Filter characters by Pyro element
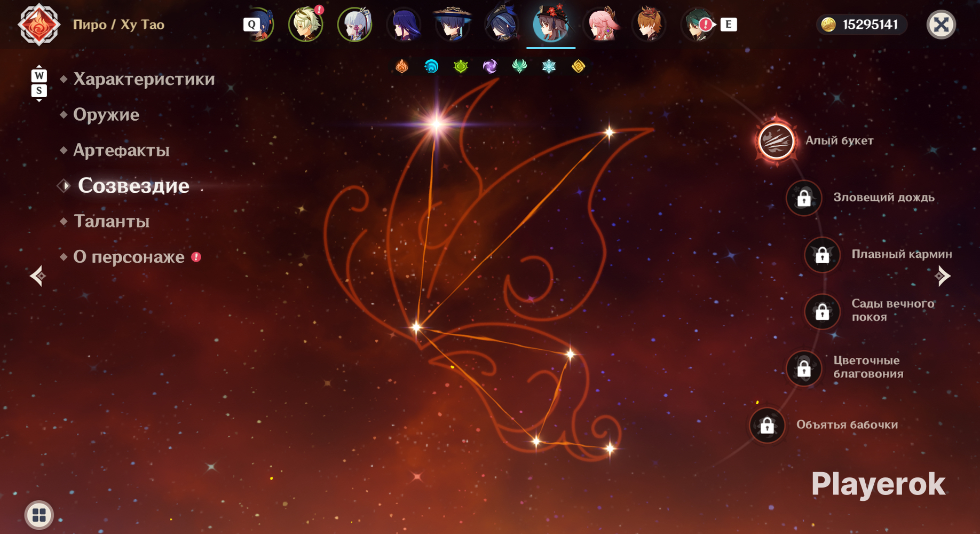 click(402, 66)
